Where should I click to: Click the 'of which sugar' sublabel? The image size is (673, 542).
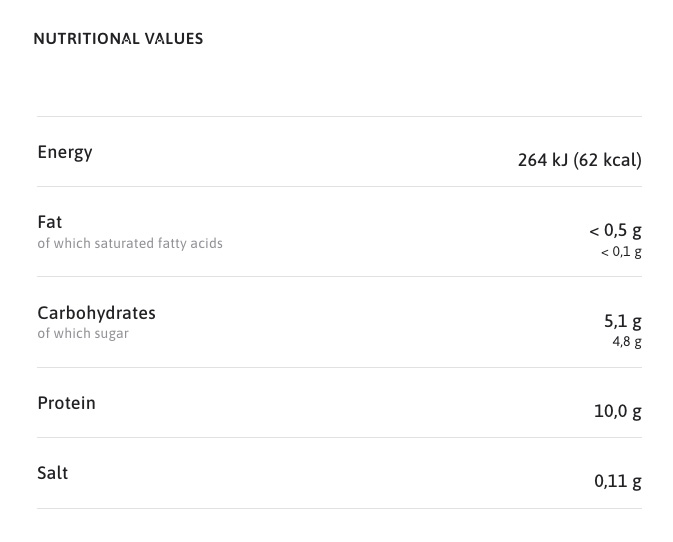click(83, 333)
